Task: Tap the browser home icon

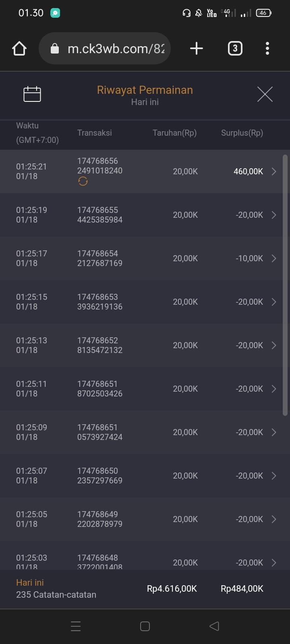Action: (19, 49)
